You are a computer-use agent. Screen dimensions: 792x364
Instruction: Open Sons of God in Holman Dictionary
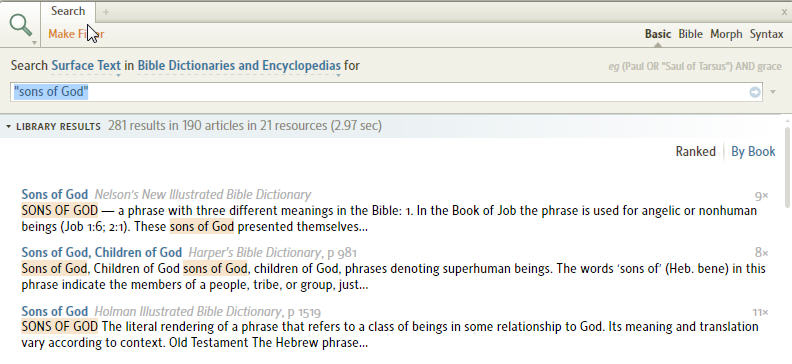point(55,311)
